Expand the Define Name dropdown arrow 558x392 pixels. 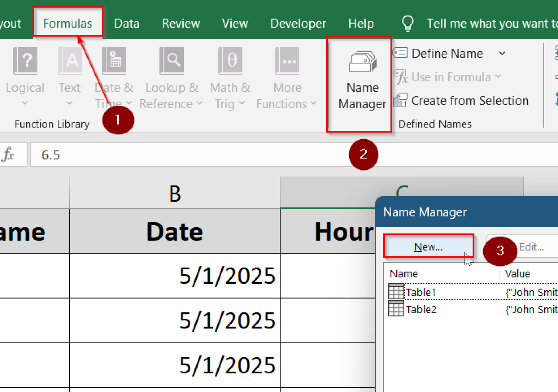click(502, 53)
